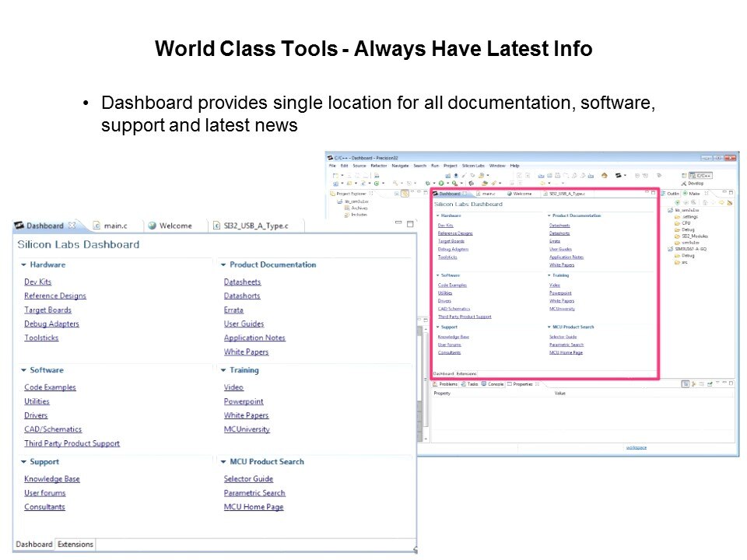This screenshot has width=747, height=560.
Task: Open the Navigate menu
Action: [x=400, y=166]
